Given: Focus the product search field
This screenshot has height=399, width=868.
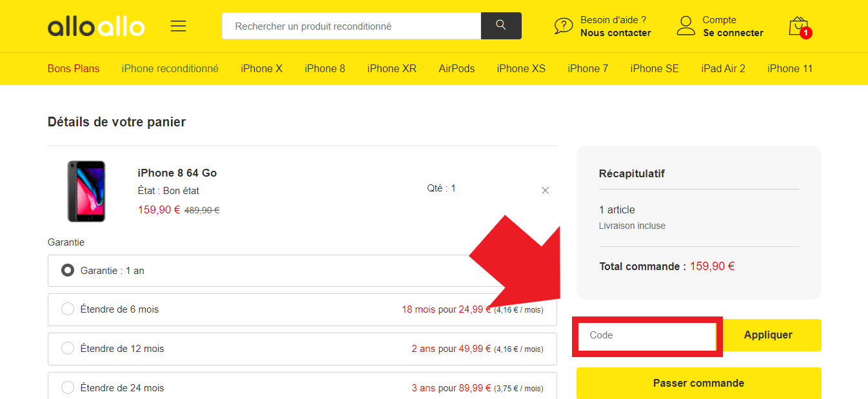Looking at the screenshot, I should click(x=351, y=26).
